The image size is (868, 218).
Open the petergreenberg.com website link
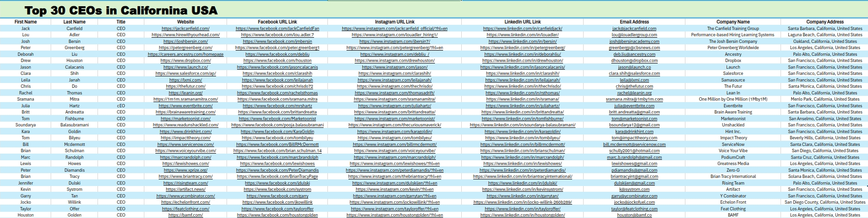185,48
